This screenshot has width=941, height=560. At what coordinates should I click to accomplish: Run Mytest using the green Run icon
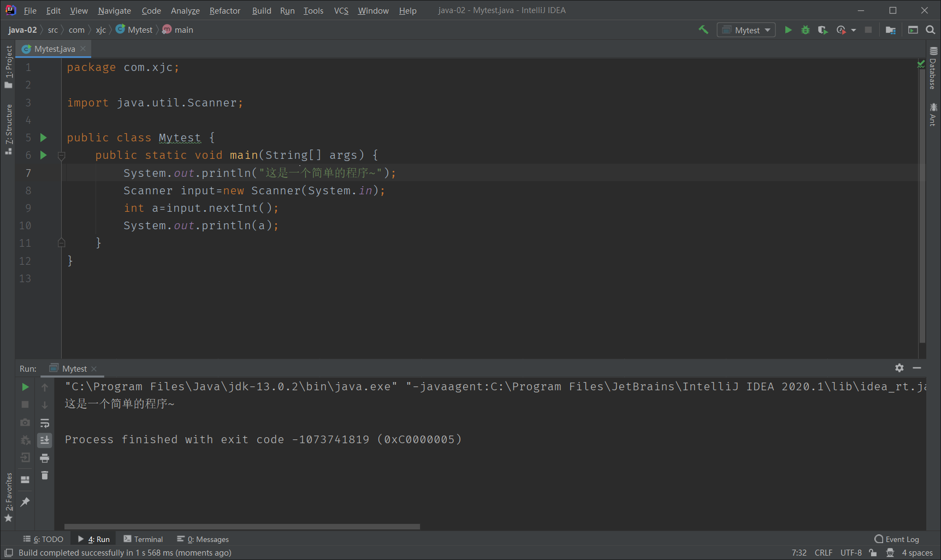click(788, 30)
